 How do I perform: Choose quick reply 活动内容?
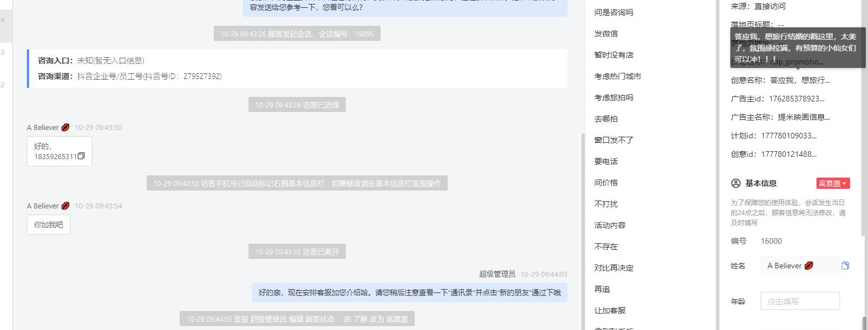(x=610, y=225)
